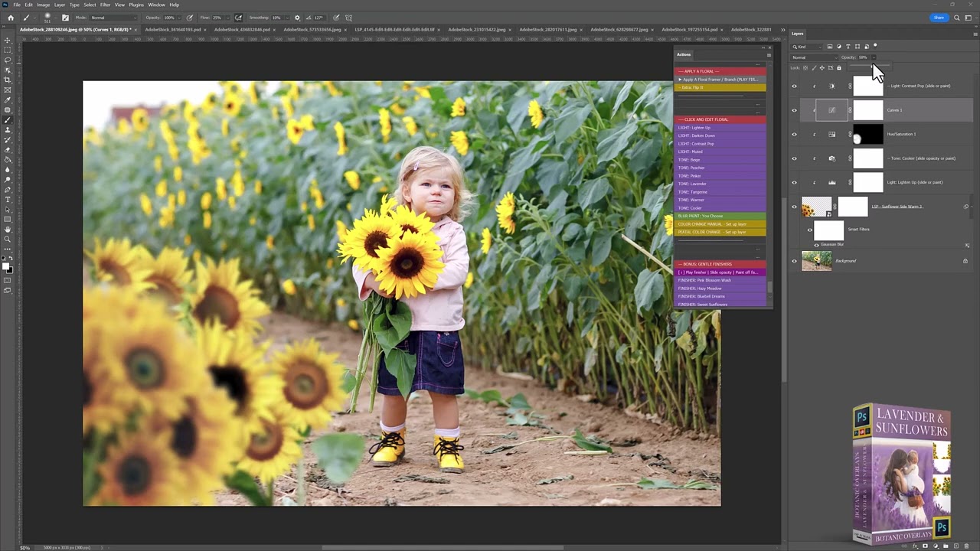Switch to AdobeStock_361640193.psd tab

click(x=172, y=30)
